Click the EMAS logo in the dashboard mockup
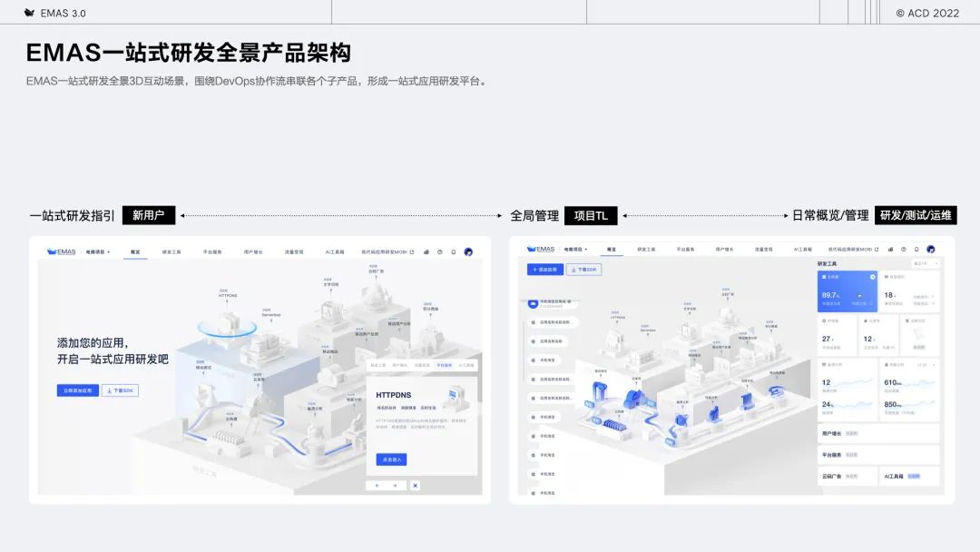The image size is (980, 552). pyautogui.click(x=541, y=249)
